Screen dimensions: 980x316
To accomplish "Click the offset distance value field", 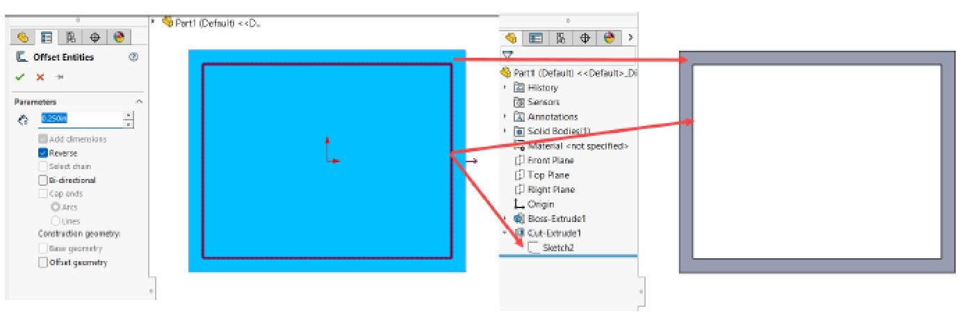I will pyautogui.click(x=81, y=119).
